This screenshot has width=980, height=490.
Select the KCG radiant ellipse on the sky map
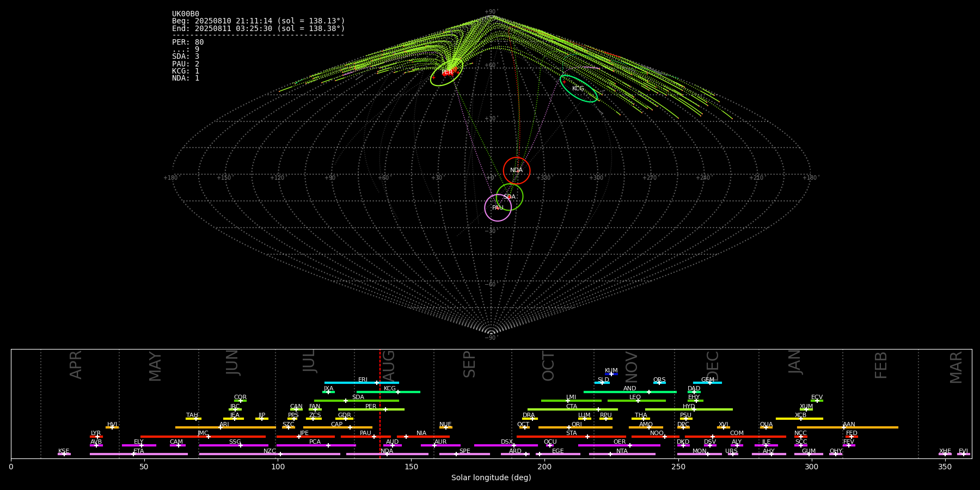(x=579, y=89)
